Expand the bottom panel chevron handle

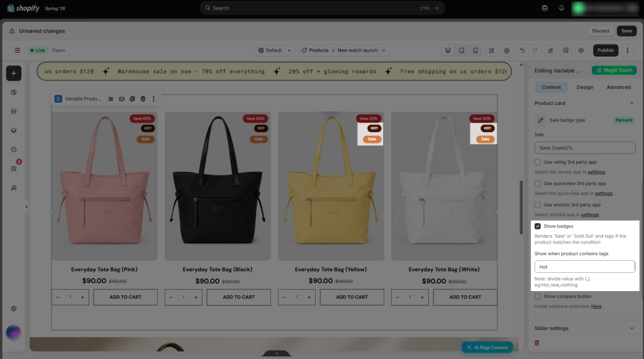tap(277, 353)
